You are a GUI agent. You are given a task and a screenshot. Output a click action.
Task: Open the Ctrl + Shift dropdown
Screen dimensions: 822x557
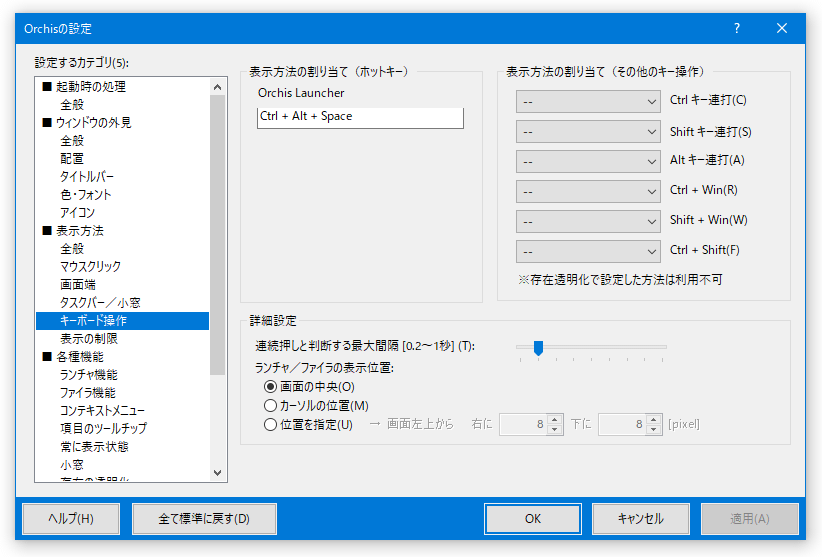click(588, 251)
